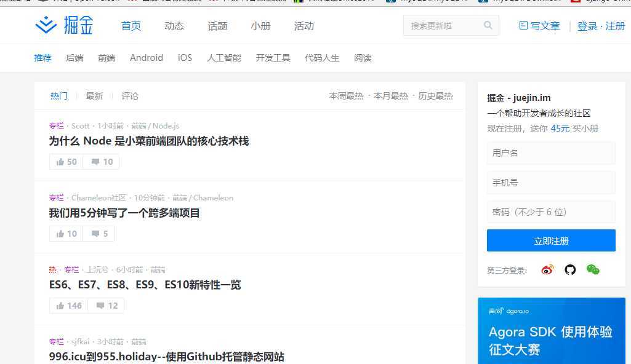Like the ES6 新特性 article (146)
Screen dimensions: 631x364
click(x=69, y=306)
